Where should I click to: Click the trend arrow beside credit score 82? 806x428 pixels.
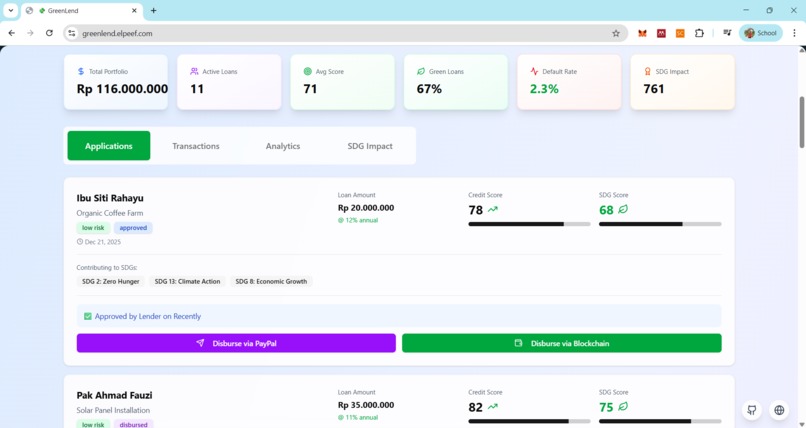(493, 406)
